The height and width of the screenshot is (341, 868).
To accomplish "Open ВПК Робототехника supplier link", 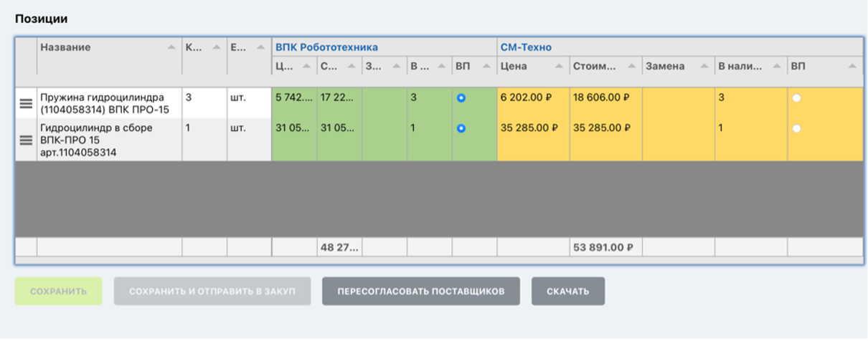I will [326, 47].
